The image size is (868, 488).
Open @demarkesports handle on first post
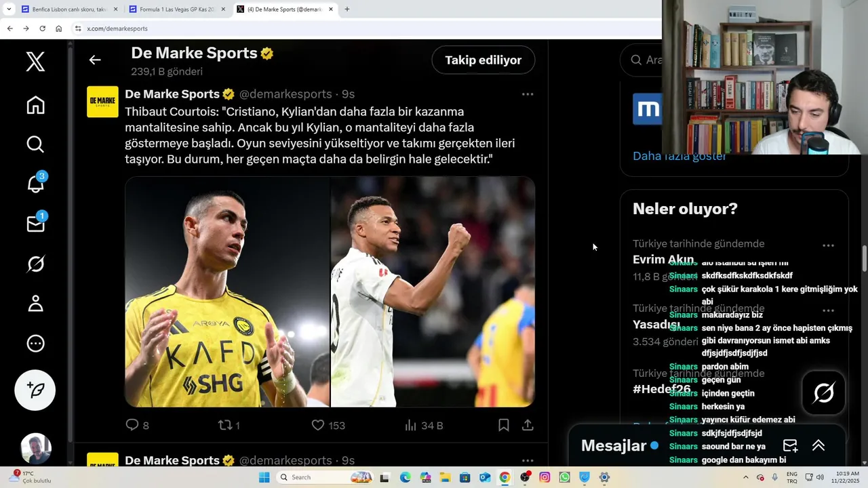[x=285, y=94]
